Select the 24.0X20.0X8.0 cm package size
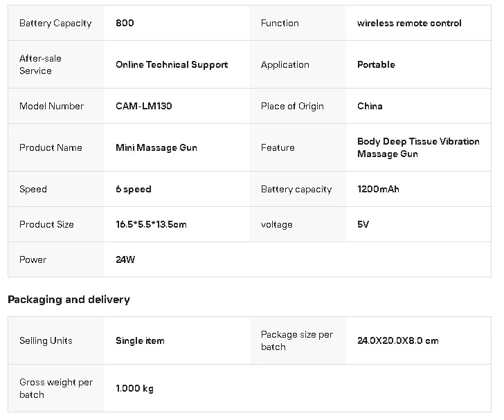 click(397, 340)
